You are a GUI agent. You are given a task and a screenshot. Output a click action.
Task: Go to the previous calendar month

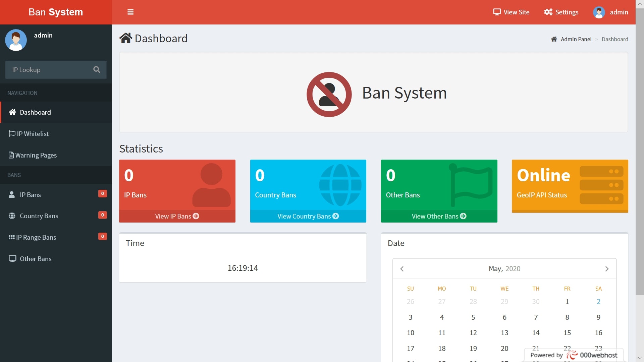401,268
